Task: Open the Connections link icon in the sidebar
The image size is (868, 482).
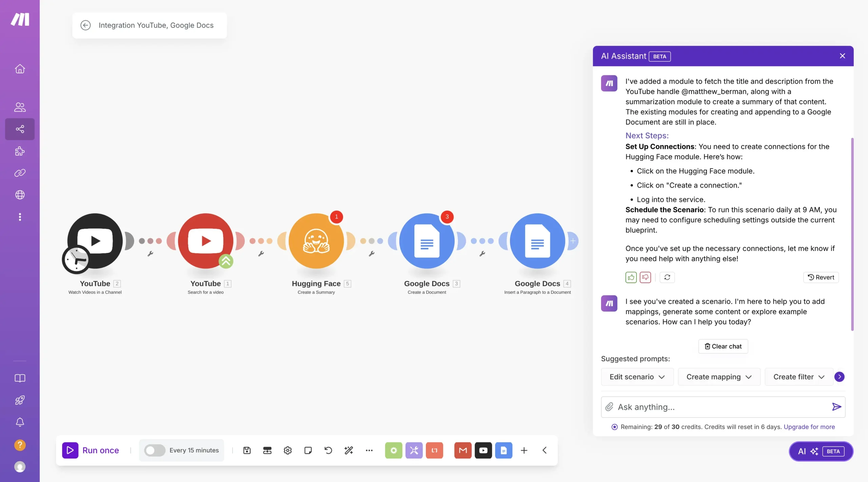Action: coord(20,173)
